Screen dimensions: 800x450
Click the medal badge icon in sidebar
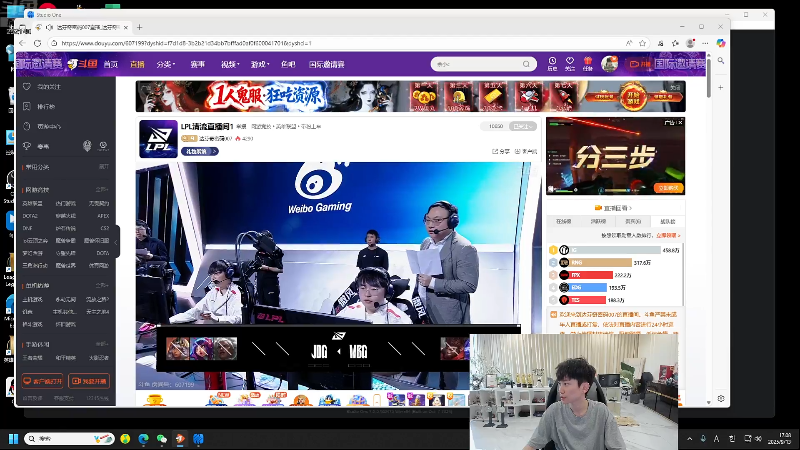(87, 146)
